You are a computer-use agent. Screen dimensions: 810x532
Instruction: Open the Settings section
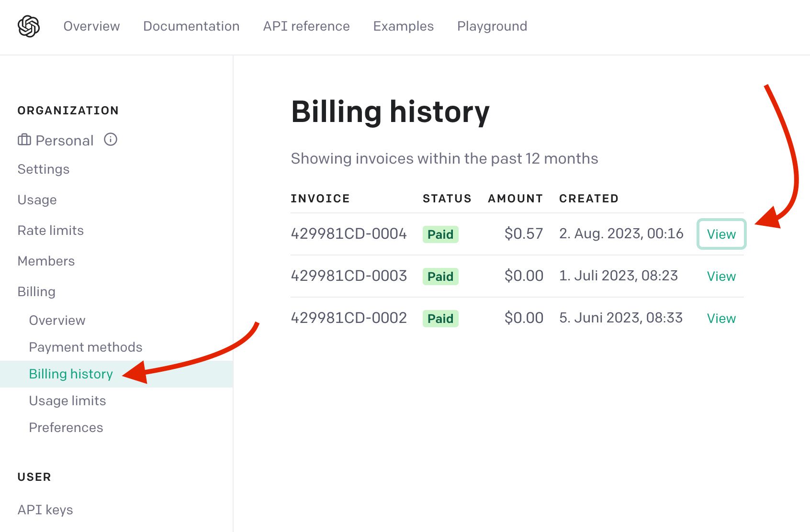[x=43, y=169]
